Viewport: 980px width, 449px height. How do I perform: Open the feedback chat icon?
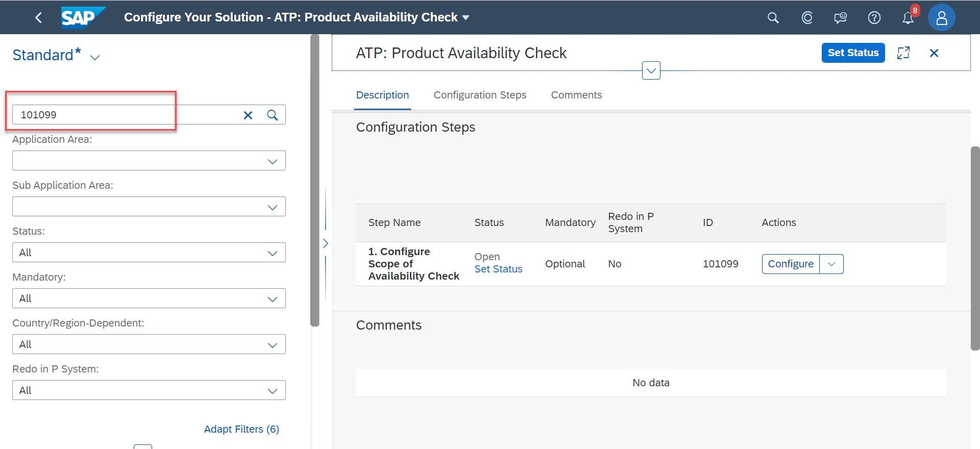coord(841,18)
